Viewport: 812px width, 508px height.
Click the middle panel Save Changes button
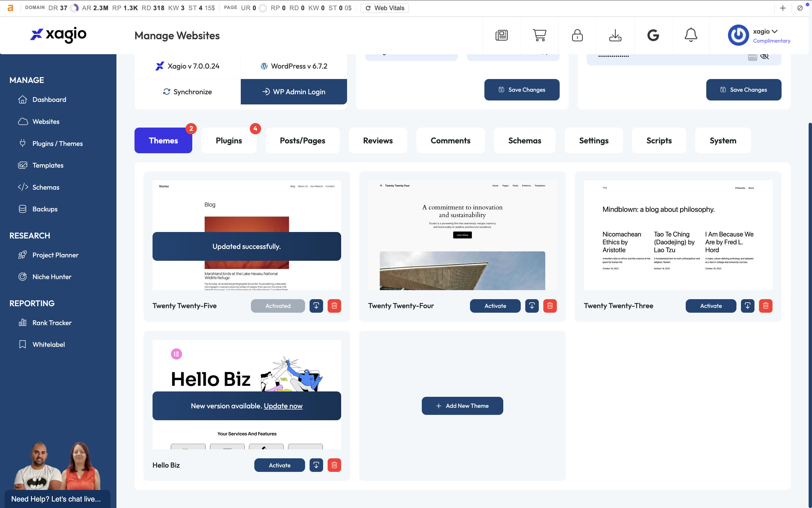(522, 90)
